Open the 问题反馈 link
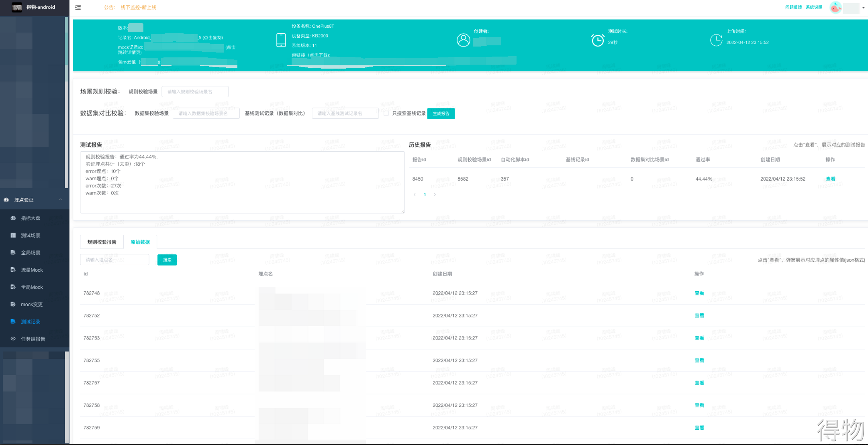 793,7
